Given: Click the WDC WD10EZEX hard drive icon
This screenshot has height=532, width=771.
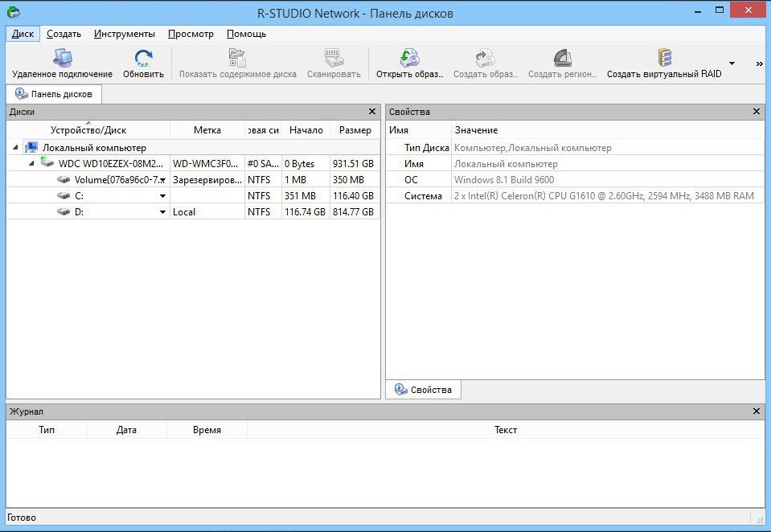Looking at the screenshot, I should [x=47, y=162].
